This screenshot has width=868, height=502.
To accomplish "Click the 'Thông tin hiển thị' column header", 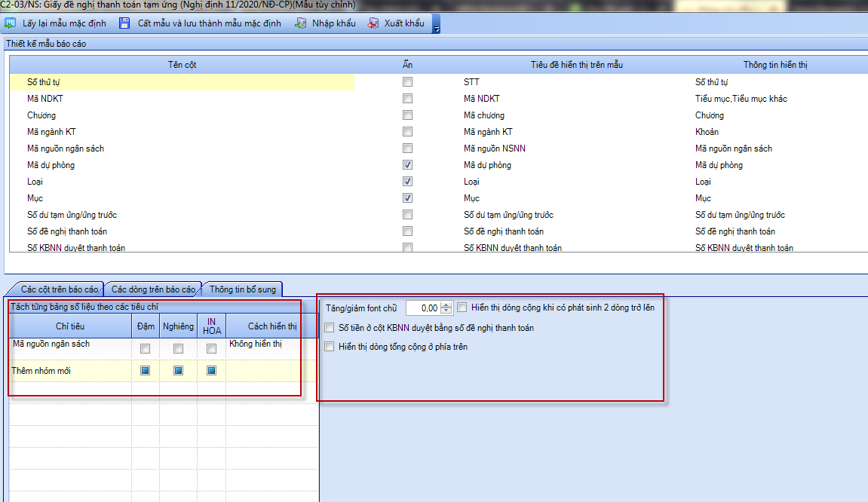I will pyautogui.click(x=775, y=65).
